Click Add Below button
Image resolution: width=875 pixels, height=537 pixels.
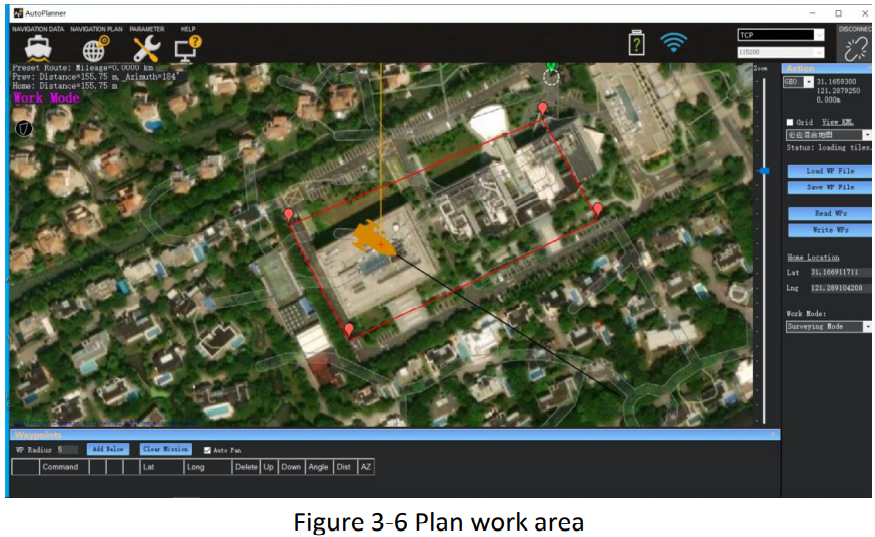pyautogui.click(x=108, y=449)
